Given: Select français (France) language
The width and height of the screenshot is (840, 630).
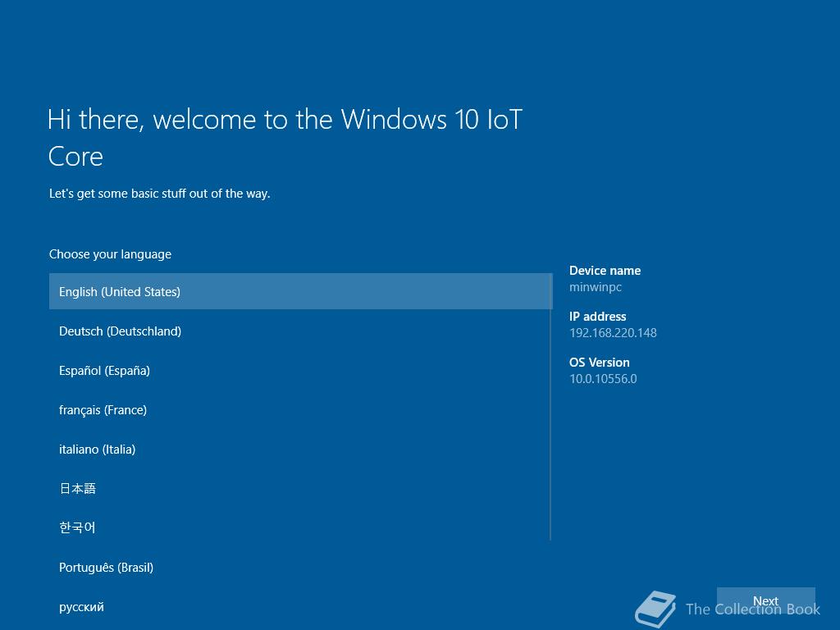Looking at the screenshot, I should [x=300, y=410].
